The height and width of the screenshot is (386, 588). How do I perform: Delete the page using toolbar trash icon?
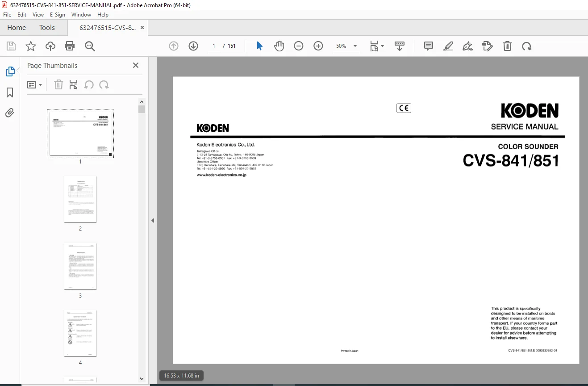pos(507,46)
